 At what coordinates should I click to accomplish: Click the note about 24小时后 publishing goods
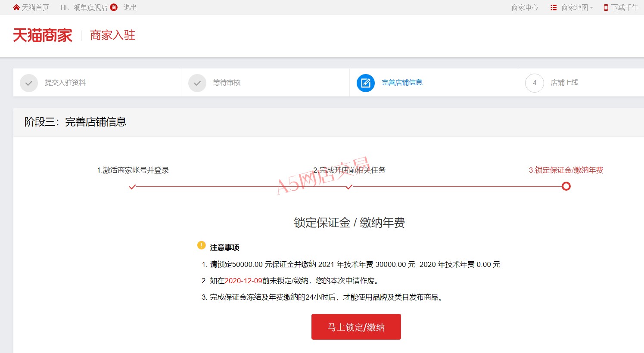(327, 297)
